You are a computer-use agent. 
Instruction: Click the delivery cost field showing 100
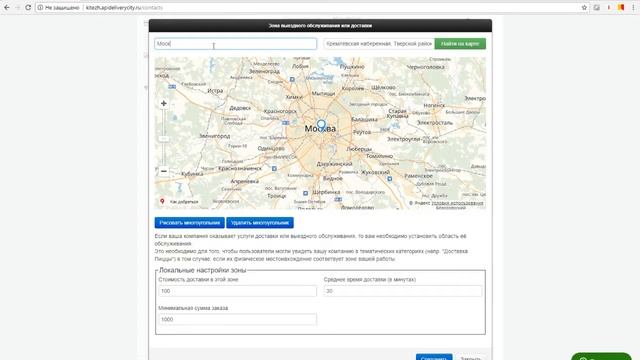coord(237,291)
